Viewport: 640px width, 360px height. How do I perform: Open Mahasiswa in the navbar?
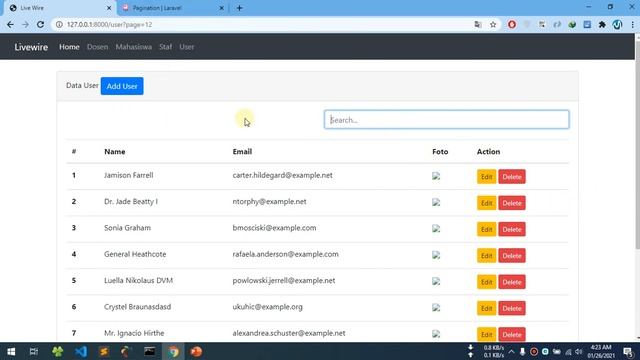(133, 47)
